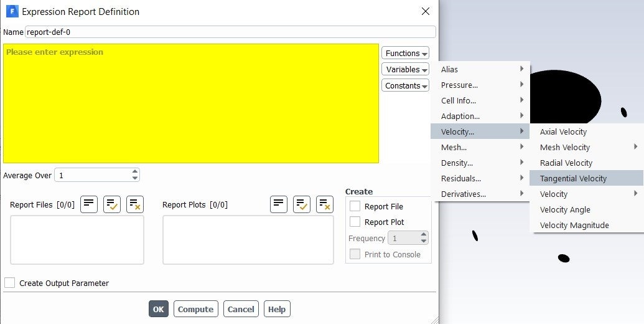
Task: Choose Axial Velocity from submenu
Action: pyautogui.click(x=587, y=131)
